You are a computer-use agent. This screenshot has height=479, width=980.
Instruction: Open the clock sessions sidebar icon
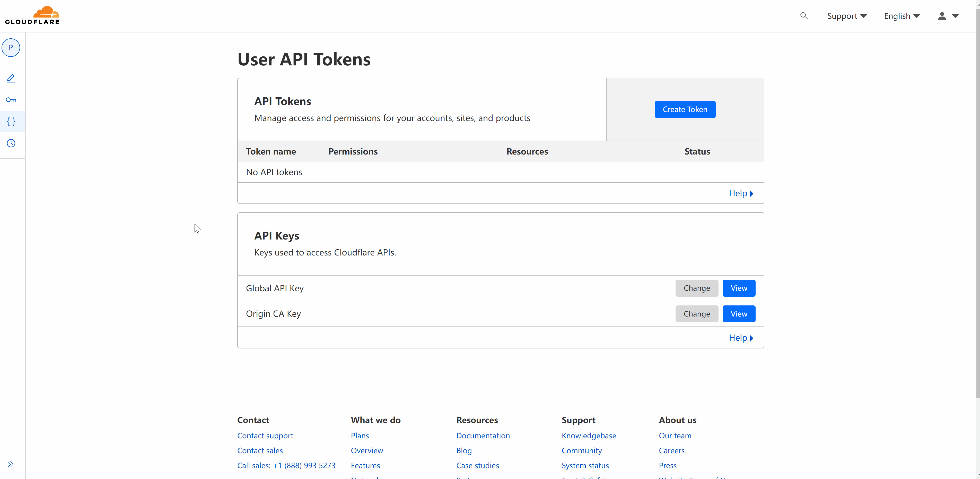[x=11, y=143]
